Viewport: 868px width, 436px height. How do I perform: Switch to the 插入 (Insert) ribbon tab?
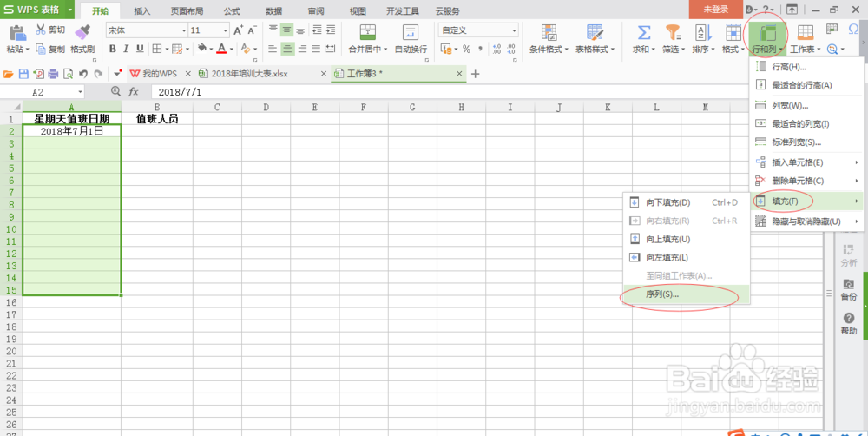[142, 11]
